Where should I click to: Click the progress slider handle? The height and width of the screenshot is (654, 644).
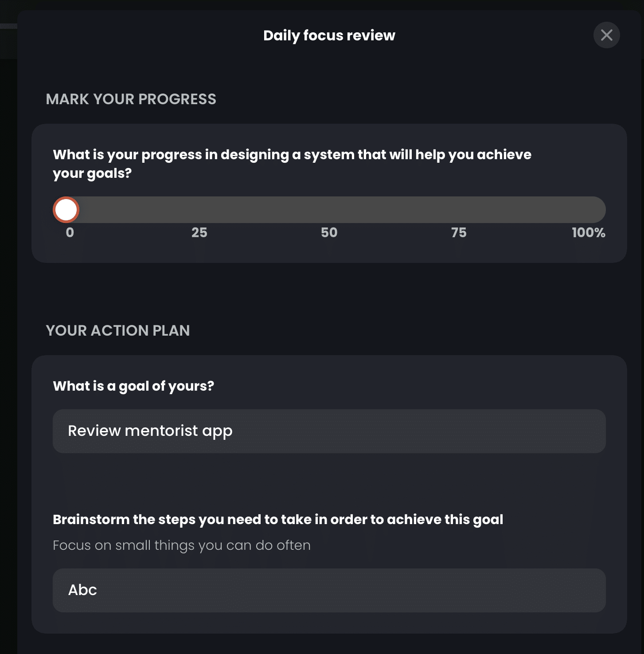pyautogui.click(x=66, y=210)
